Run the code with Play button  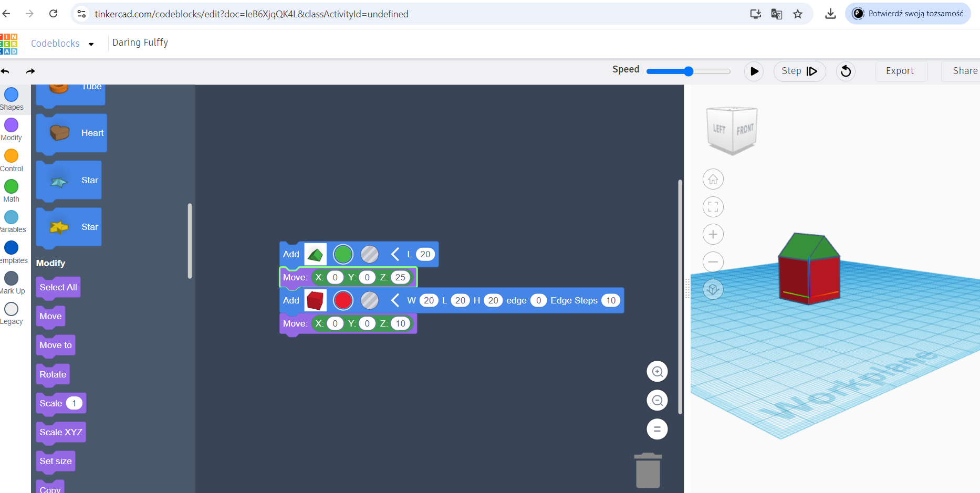pos(754,71)
